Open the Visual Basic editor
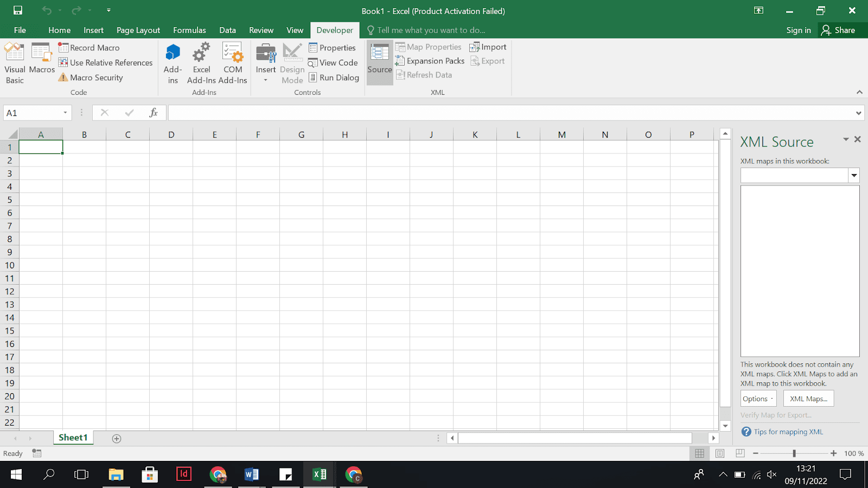868x488 pixels. [15, 63]
